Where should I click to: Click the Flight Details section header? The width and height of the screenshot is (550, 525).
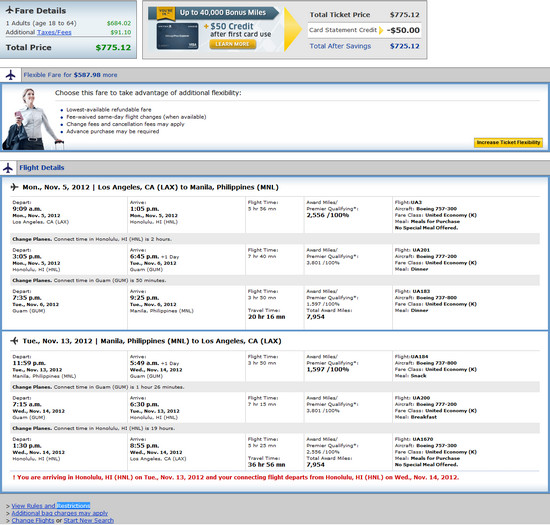coord(42,168)
